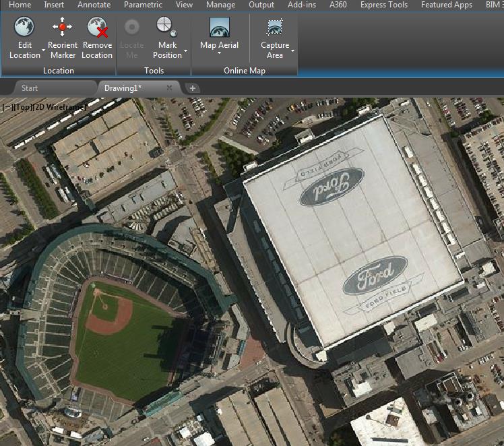Open the Express Tools ribbon tab
504x446 pixels.
pos(384,5)
